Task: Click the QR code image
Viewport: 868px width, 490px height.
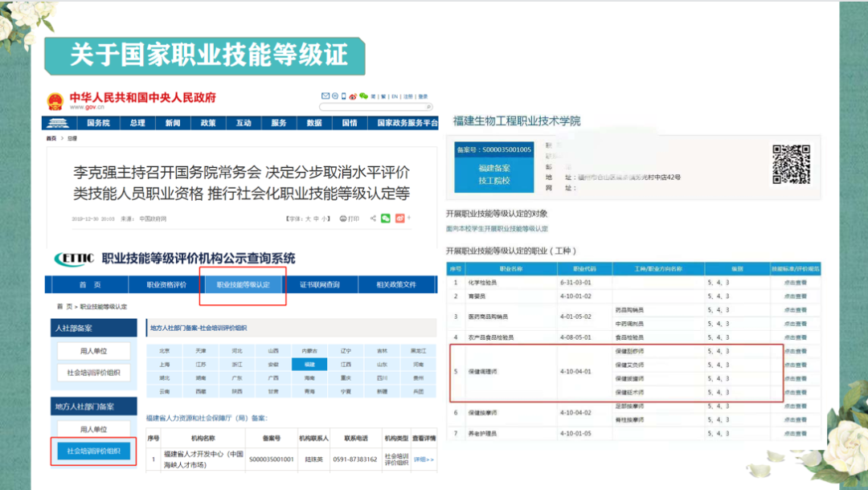Action: (791, 164)
